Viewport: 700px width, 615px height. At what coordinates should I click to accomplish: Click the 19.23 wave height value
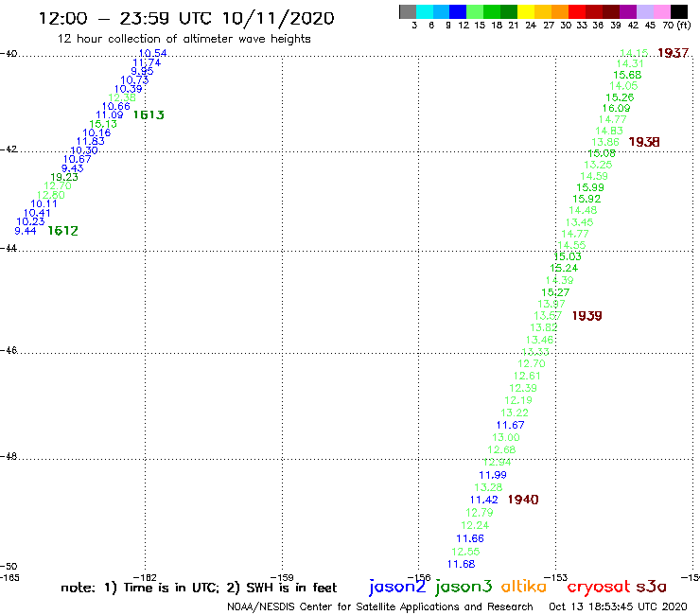click(x=63, y=177)
